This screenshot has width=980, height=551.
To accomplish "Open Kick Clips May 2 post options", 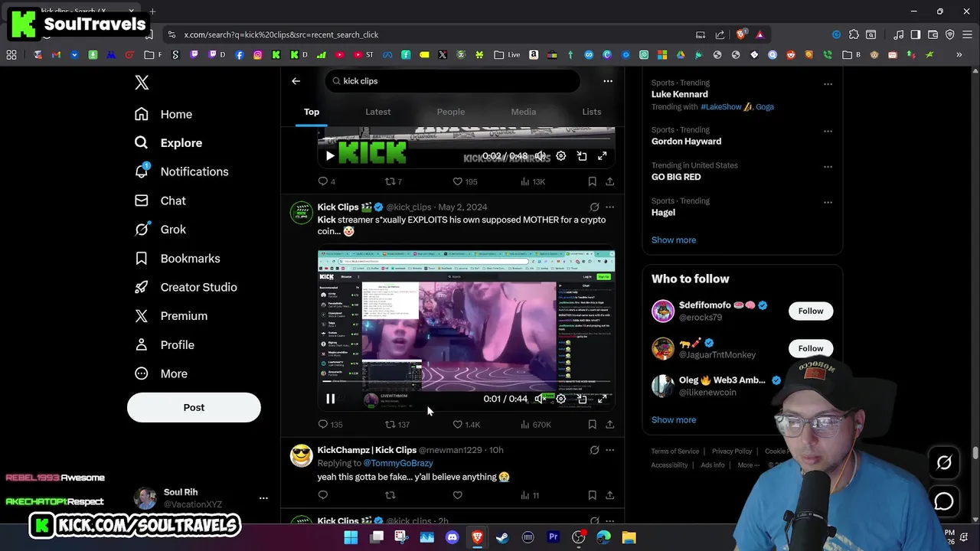I will [609, 207].
